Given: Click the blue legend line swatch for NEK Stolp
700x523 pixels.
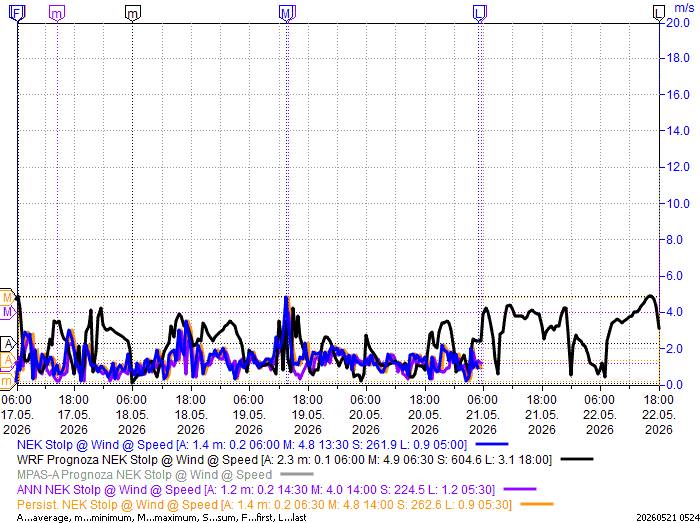Looking at the screenshot, I should 492,444.
